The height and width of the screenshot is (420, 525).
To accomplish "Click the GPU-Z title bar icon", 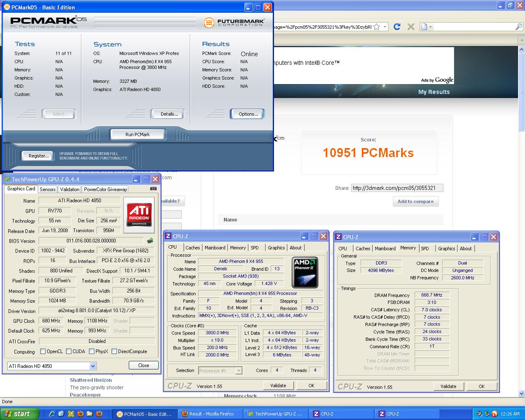I will (x=7, y=179).
